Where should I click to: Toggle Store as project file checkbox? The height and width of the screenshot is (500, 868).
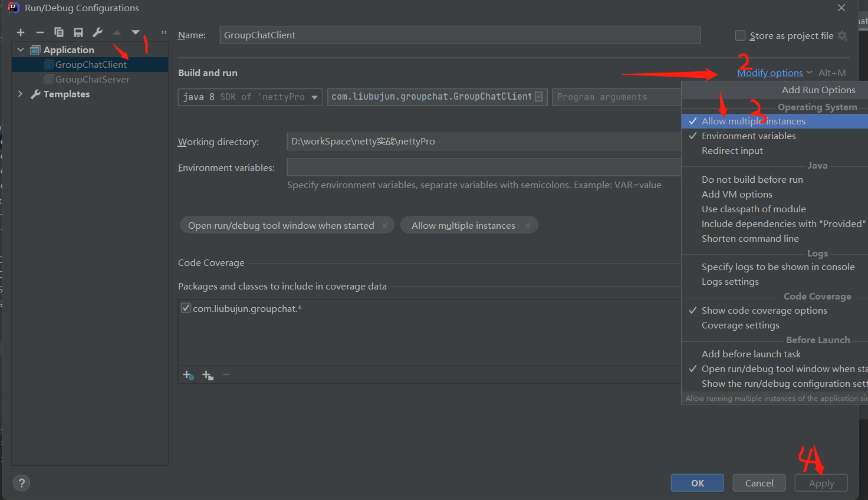(741, 36)
